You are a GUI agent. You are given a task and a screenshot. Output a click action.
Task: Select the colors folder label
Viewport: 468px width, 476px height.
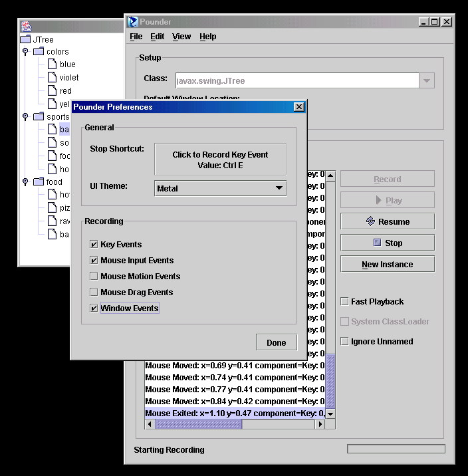[58, 52]
